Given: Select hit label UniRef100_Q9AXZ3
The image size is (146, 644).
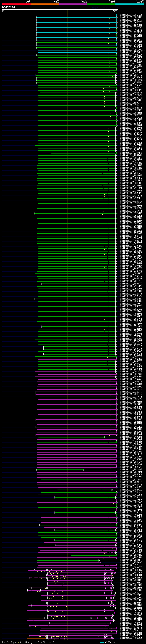Looking at the screenshot, I should tap(131, 364).
